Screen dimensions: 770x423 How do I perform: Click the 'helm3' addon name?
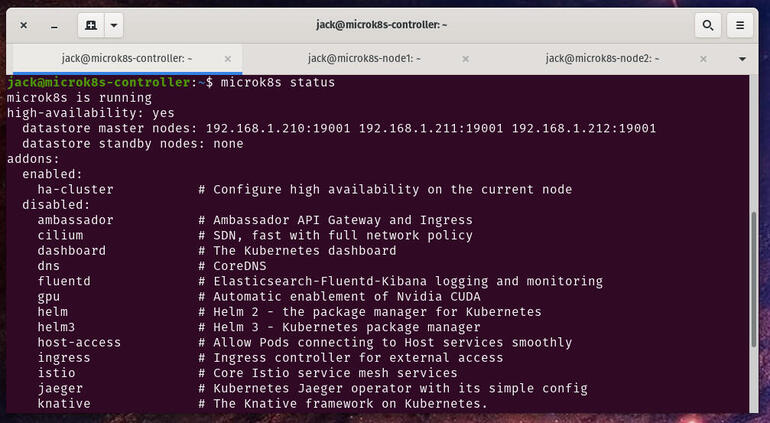(x=56, y=327)
